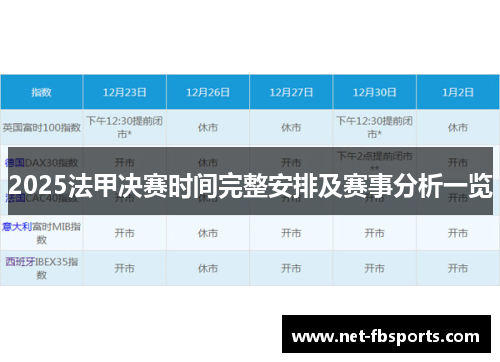Image resolution: width=500 pixels, height=362 pixels.
Task: Click the 英国富时100指数 row label
Action: point(42,127)
